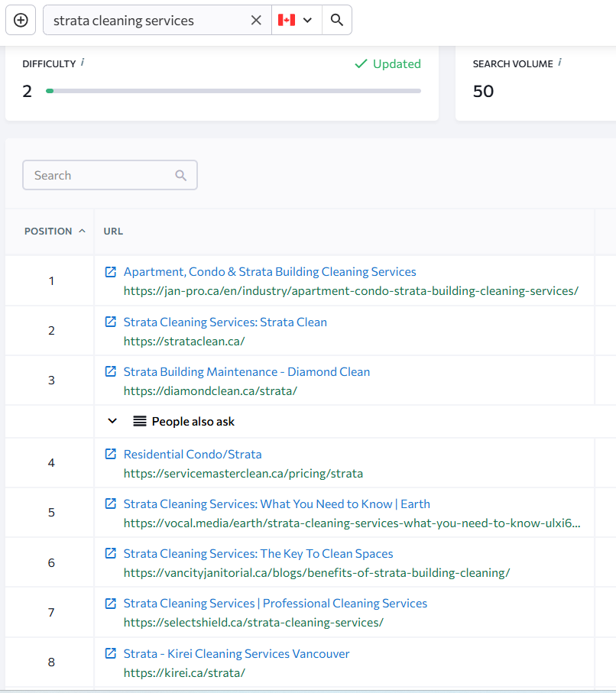
Task: Click the diamondclean.ca/strata URL
Action: click(210, 391)
